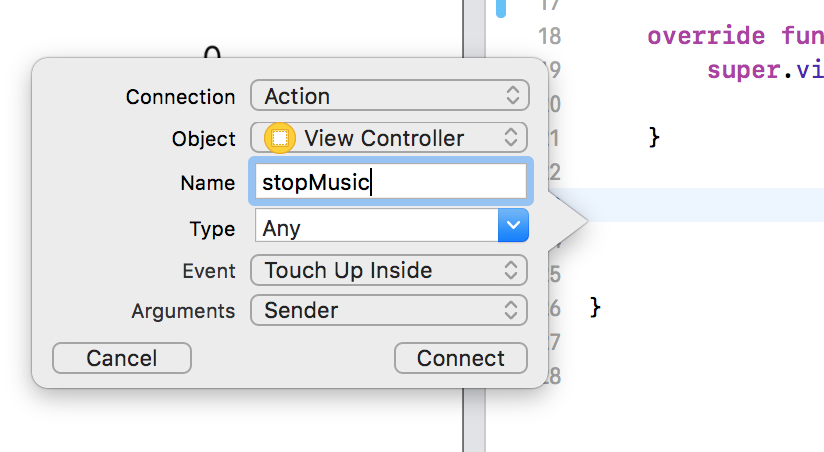
Task: Click the override func code line
Action: (x=735, y=36)
